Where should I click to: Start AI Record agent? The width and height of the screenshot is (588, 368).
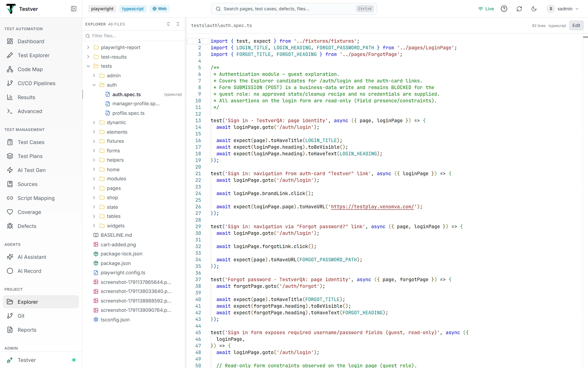41,271
